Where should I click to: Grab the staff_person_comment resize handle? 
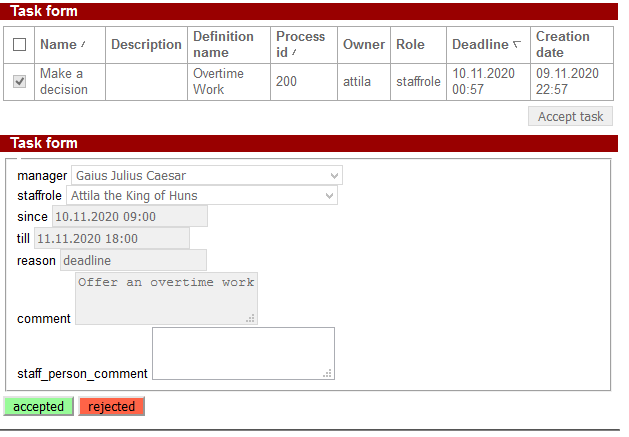click(327, 373)
